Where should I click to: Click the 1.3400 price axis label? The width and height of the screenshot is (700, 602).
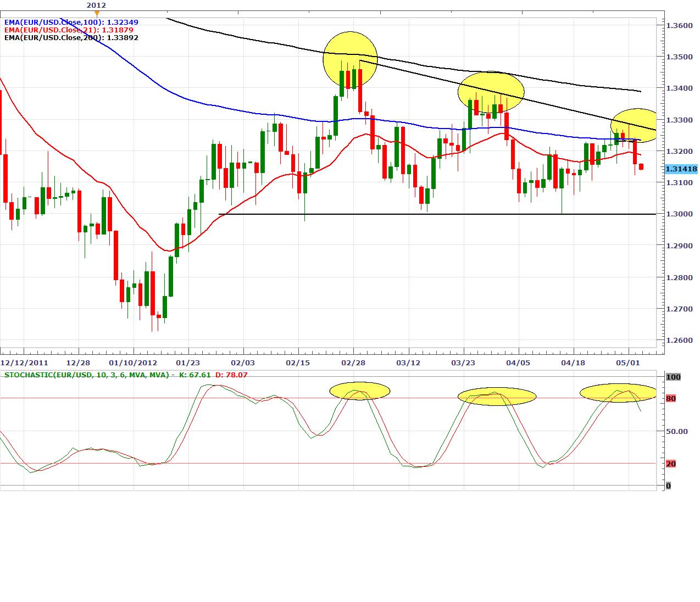[x=679, y=88]
